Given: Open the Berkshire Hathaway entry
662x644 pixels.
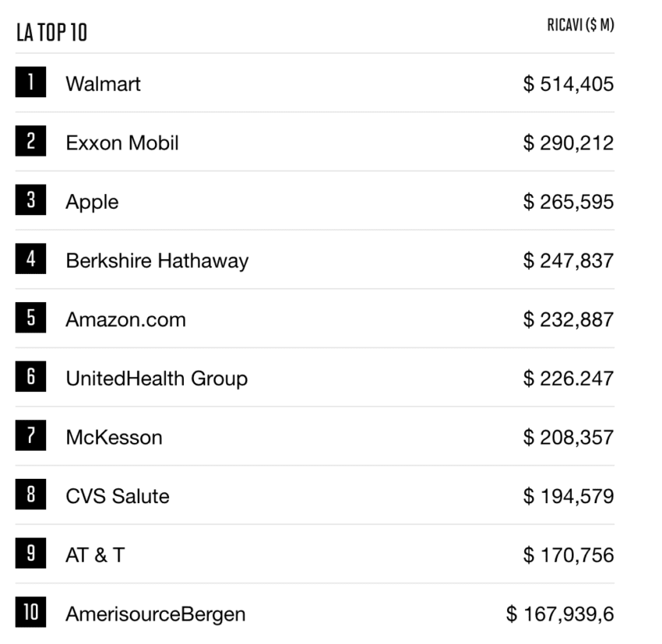Looking at the screenshot, I should tap(157, 261).
